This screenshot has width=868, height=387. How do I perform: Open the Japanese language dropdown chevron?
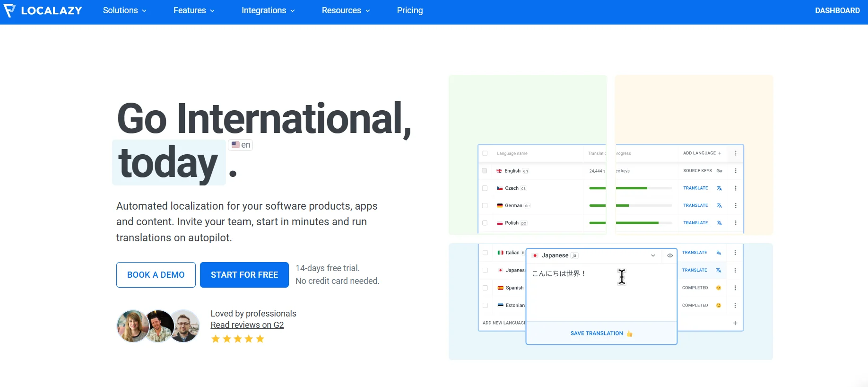(653, 255)
